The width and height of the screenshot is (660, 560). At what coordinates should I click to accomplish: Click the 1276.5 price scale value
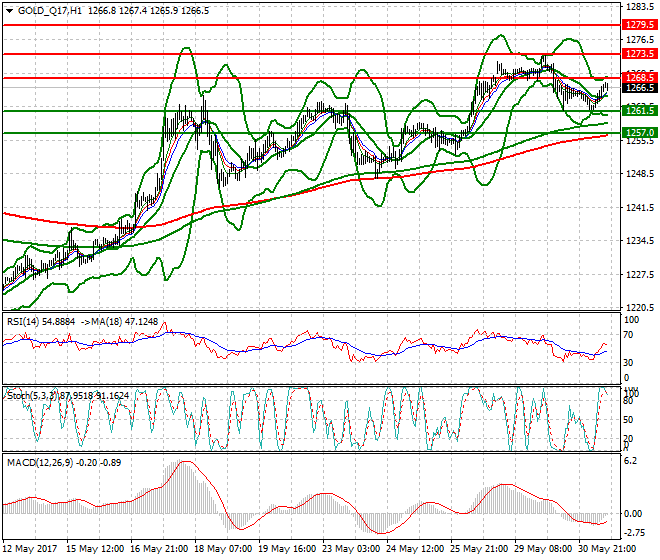pyautogui.click(x=640, y=40)
